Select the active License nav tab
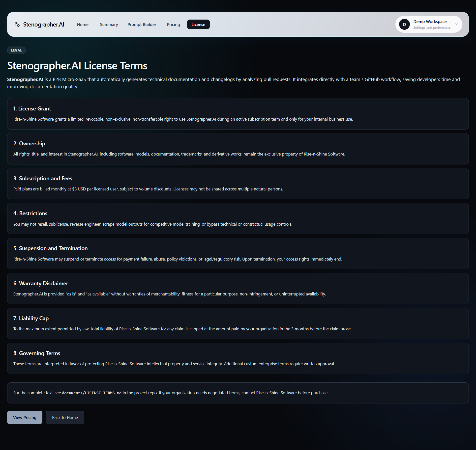 pyautogui.click(x=198, y=24)
